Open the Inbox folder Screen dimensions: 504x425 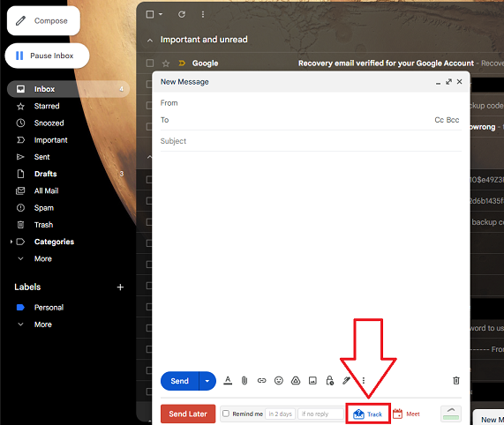coord(68,89)
